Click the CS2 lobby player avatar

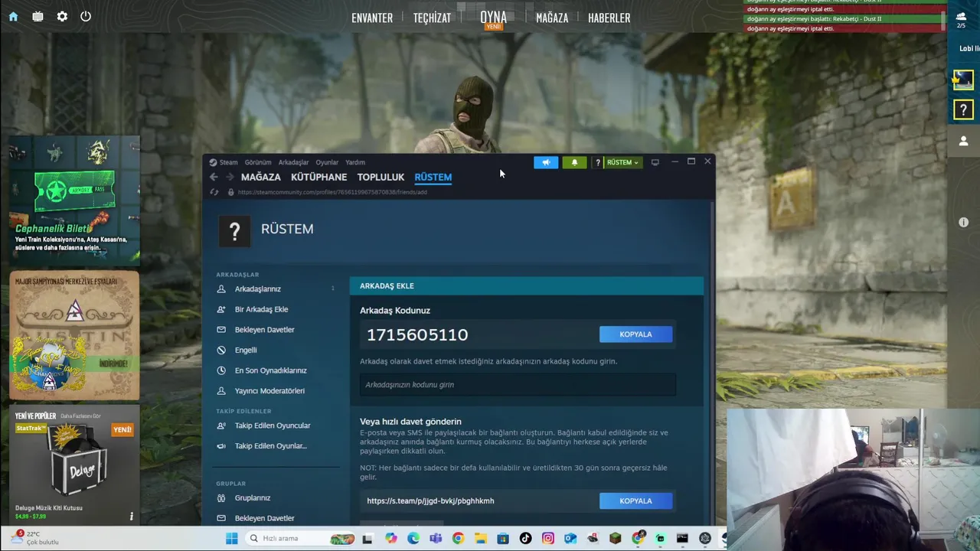coord(963,80)
